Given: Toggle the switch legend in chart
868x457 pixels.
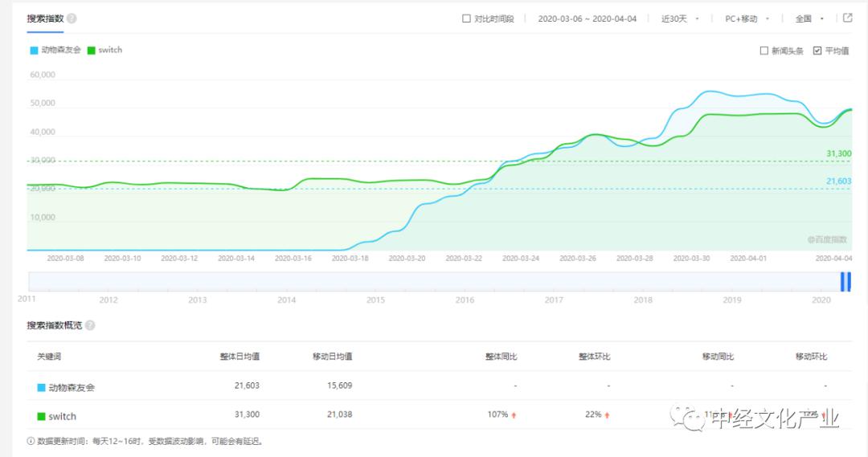Looking at the screenshot, I should pos(104,50).
